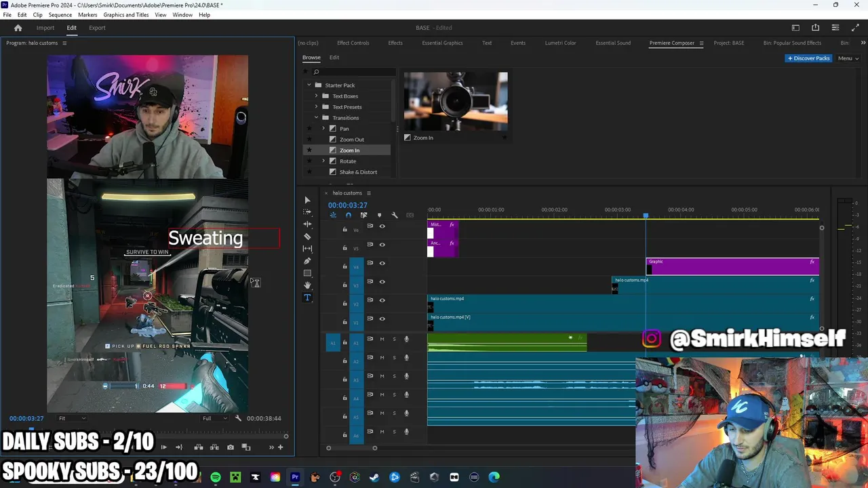The image size is (868, 488).
Task: Switch to the Lumetri Color tab
Action: [x=560, y=43]
